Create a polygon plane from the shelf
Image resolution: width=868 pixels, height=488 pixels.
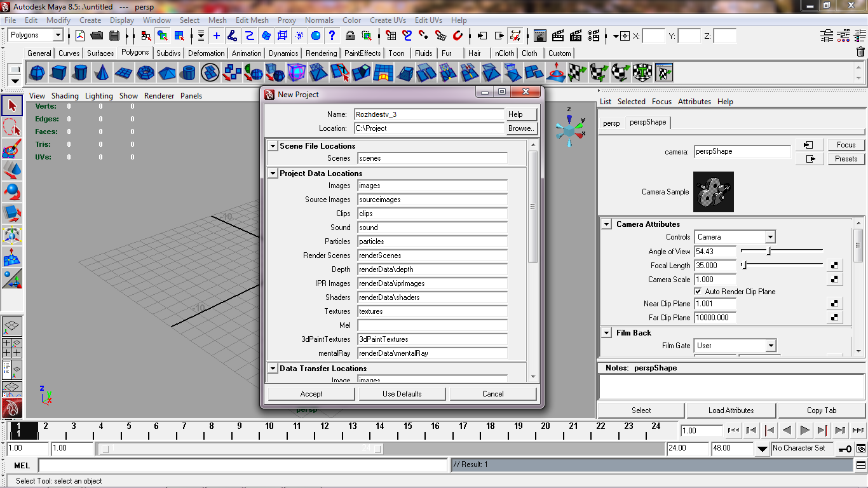tap(123, 73)
